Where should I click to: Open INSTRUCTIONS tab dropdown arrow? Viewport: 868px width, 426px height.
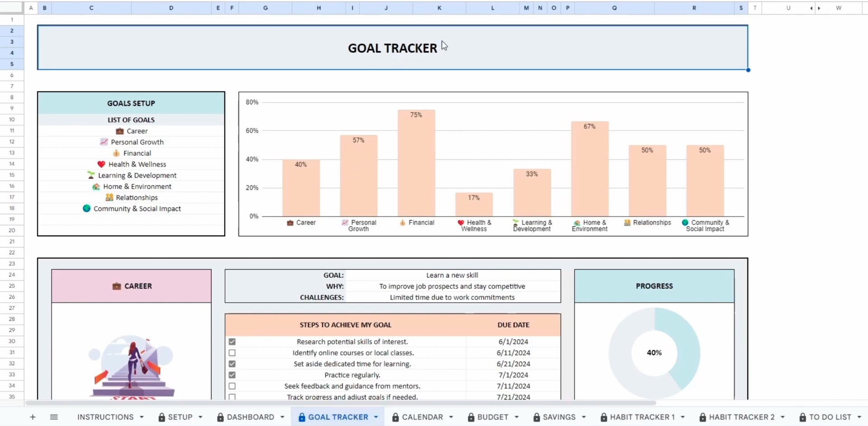[142, 417]
